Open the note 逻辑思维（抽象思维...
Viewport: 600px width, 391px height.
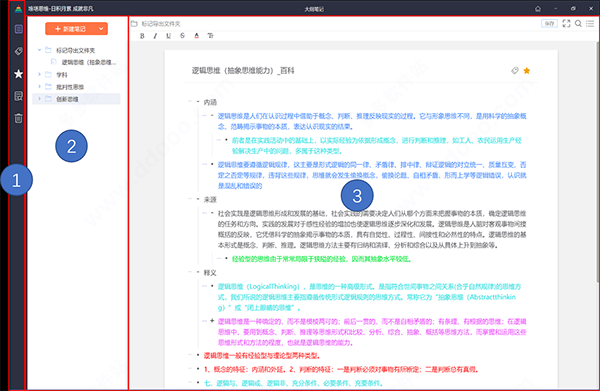88,62
